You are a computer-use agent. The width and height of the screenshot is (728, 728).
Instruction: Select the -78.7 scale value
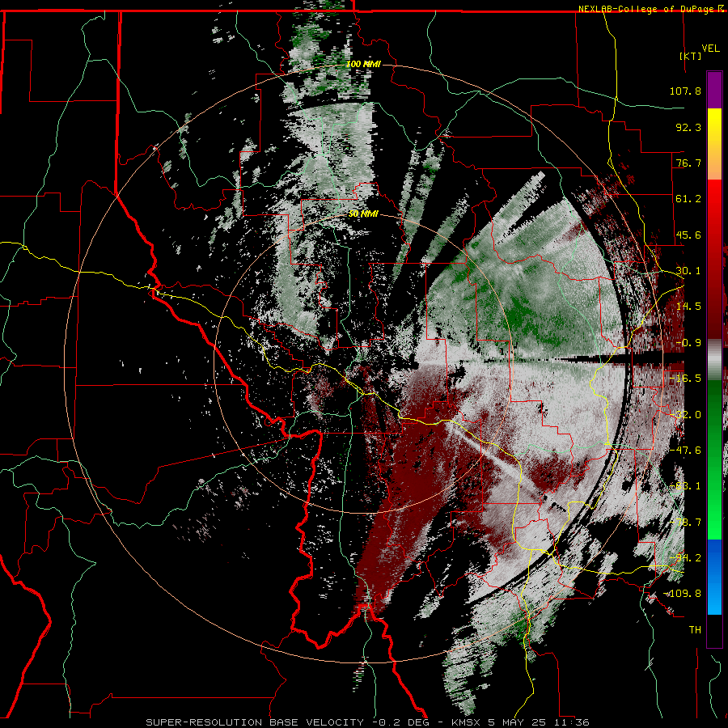685,523
